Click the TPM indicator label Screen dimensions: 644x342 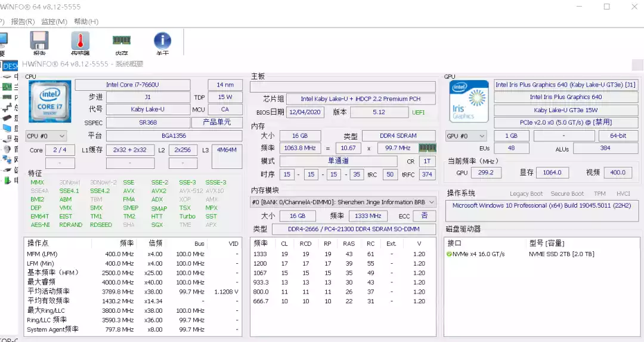pos(600,193)
